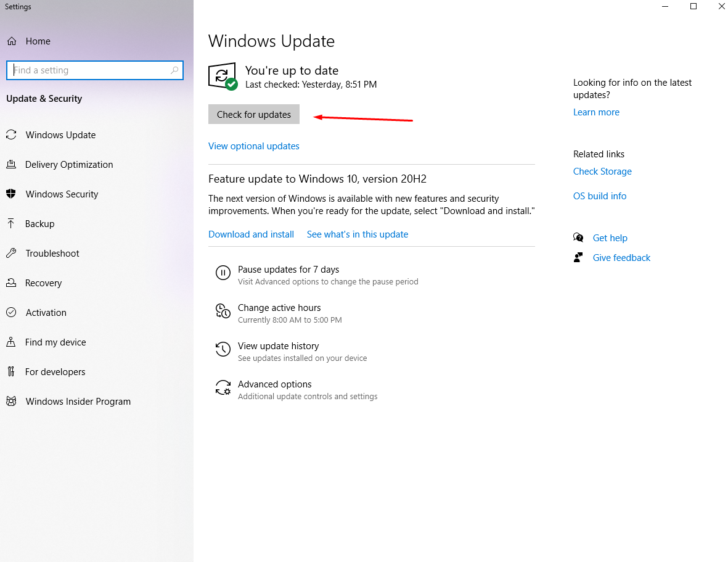
Task: Minimize the Settings window
Action: (x=665, y=7)
